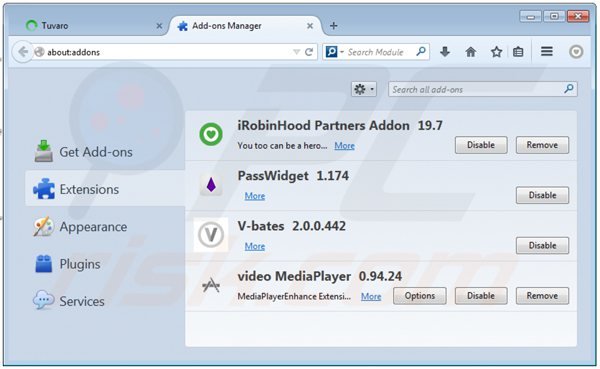This screenshot has height=369, width=600.
Task: Select the Add-ons Manager tab
Action: click(x=245, y=26)
